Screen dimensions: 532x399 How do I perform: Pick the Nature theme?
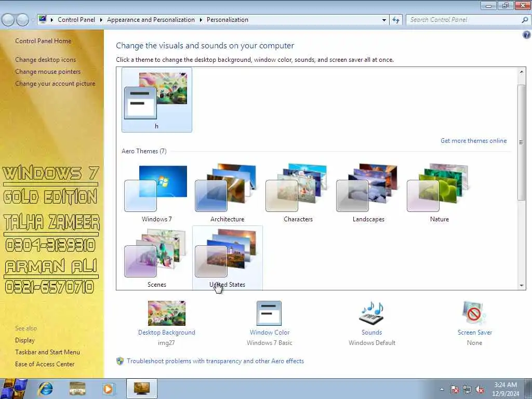tap(440, 193)
